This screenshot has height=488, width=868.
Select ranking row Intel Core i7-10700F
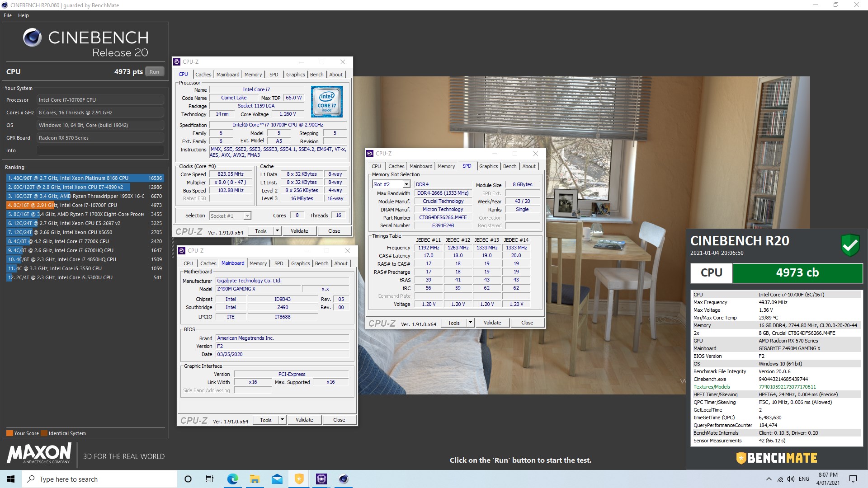(x=85, y=205)
